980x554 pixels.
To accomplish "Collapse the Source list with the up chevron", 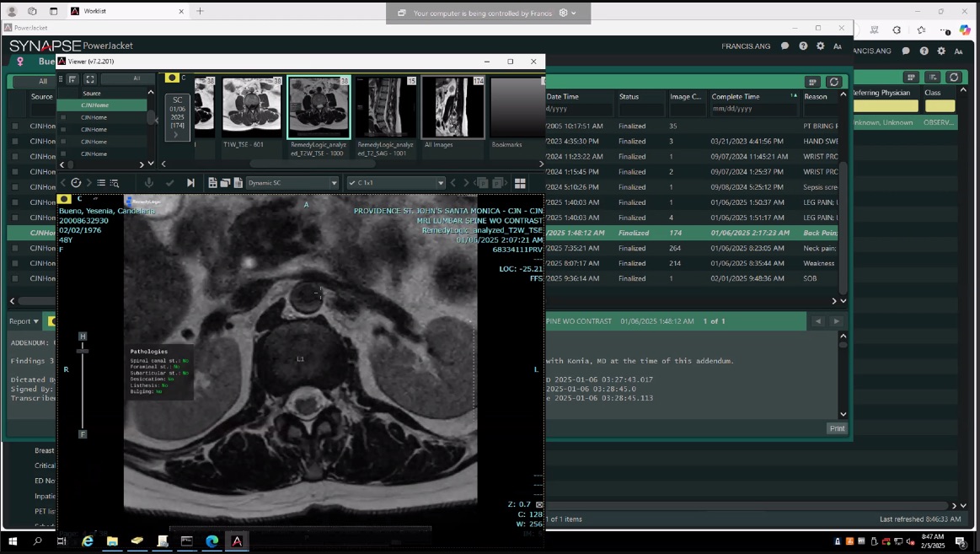I will pyautogui.click(x=151, y=93).
